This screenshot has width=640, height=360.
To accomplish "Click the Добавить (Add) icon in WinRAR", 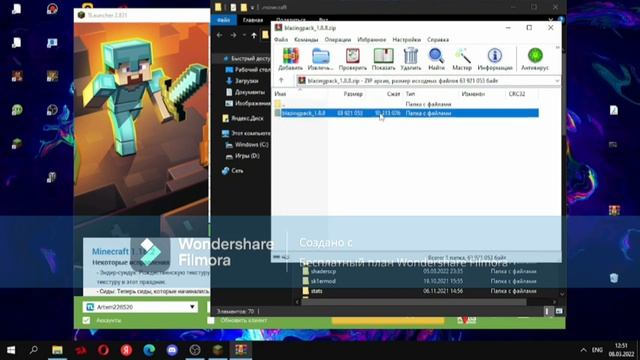I will click(x=291, y=59).
